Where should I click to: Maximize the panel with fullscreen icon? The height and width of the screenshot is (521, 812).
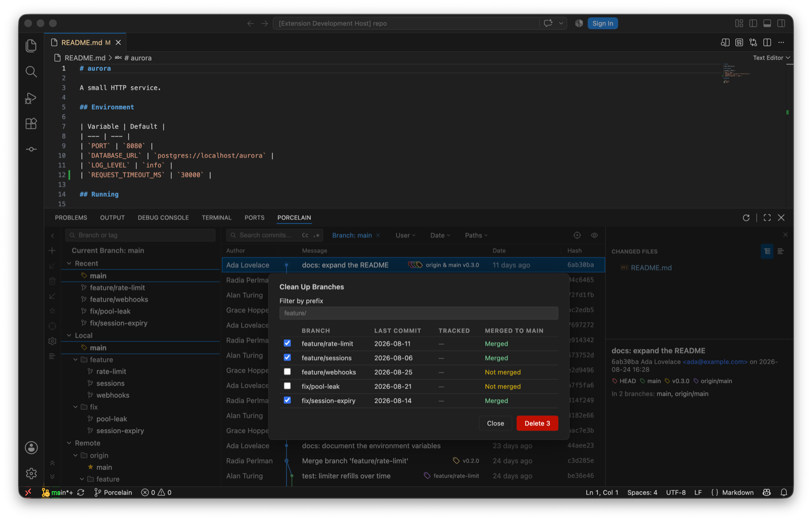point(767,218)
